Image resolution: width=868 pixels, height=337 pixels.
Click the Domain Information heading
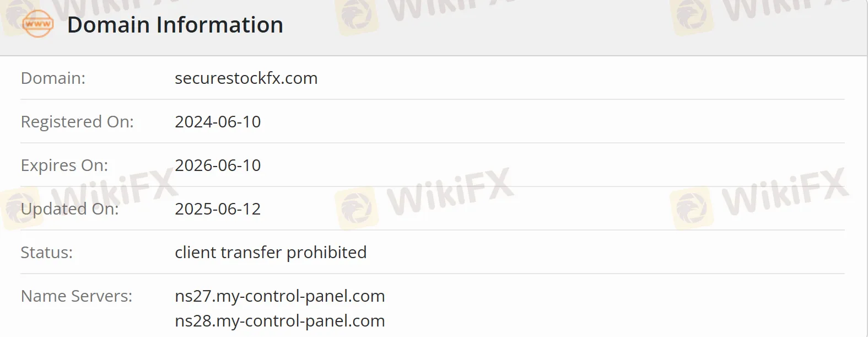point(175,25)
